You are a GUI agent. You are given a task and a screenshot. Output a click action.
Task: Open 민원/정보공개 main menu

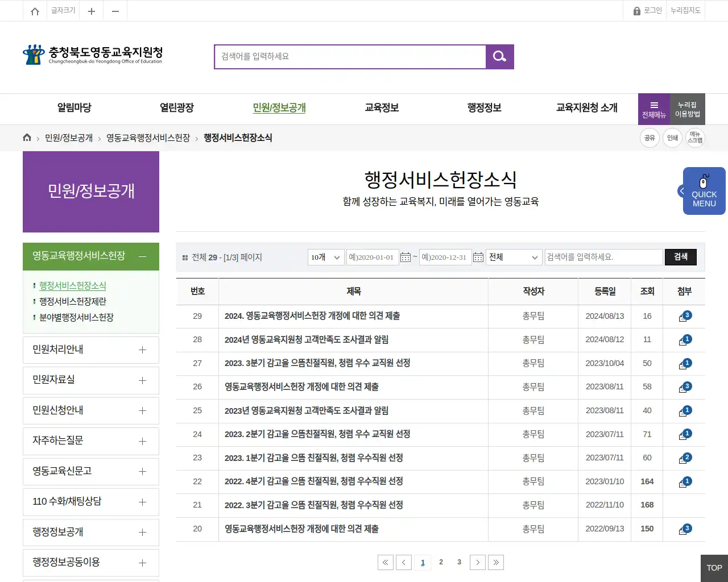[x=279, y=108]
